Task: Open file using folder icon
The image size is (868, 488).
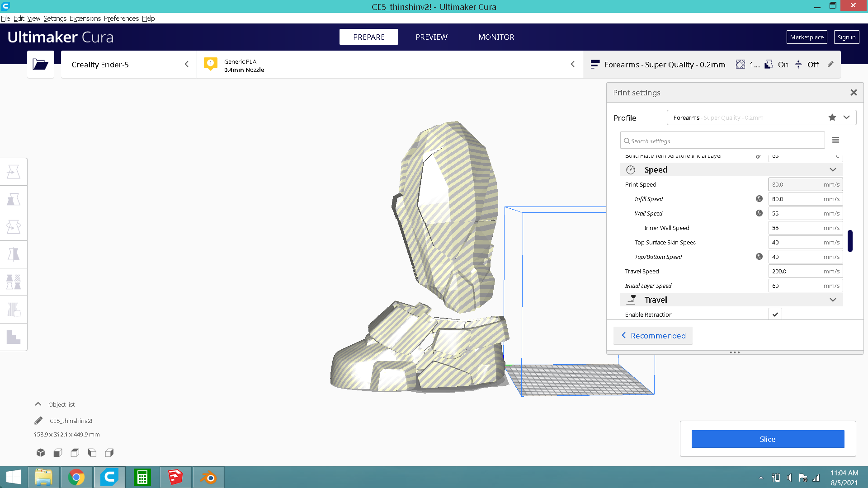Action: [40, 65]
